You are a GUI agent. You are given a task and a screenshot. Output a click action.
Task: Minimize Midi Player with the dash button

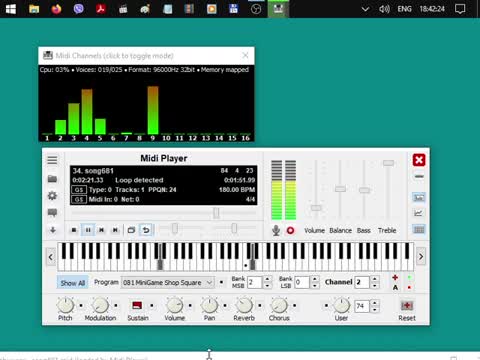tap(419, 176)
